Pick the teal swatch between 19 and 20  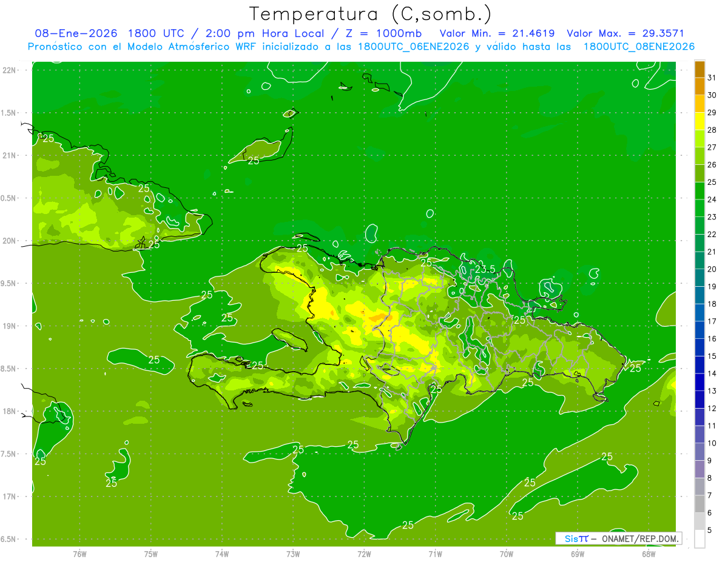pyautogui.click(x=699, y=278)
